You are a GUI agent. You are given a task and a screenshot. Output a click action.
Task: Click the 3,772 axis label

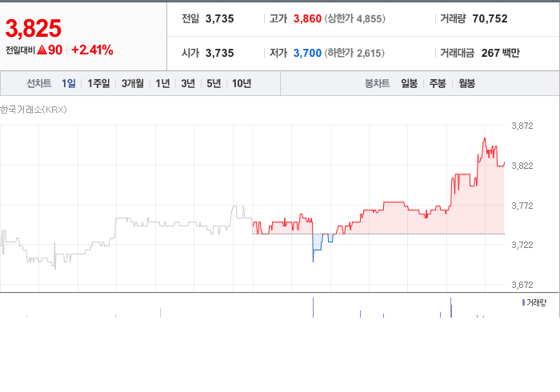click(522, 206)
